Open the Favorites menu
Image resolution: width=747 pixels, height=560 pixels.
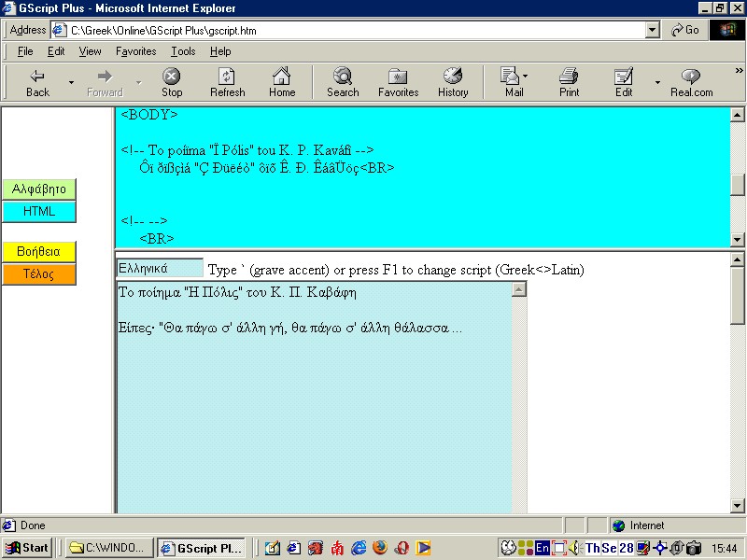coord(135,51)
